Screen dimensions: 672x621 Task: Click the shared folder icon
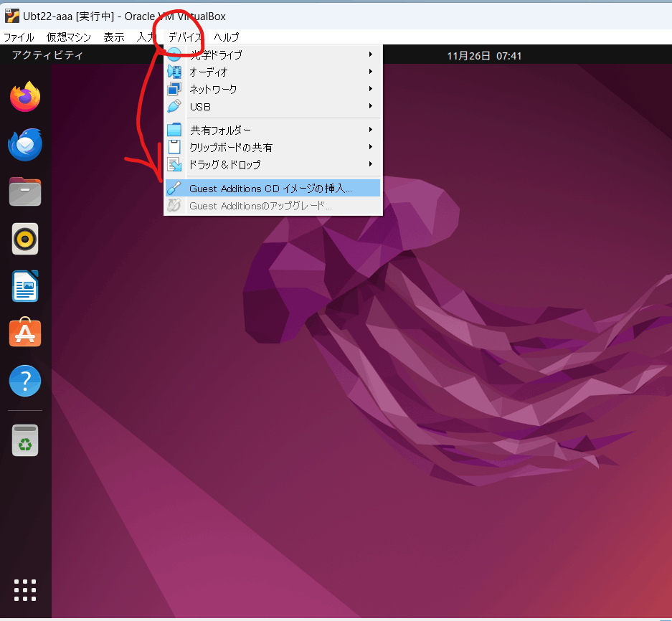point(174,129)
